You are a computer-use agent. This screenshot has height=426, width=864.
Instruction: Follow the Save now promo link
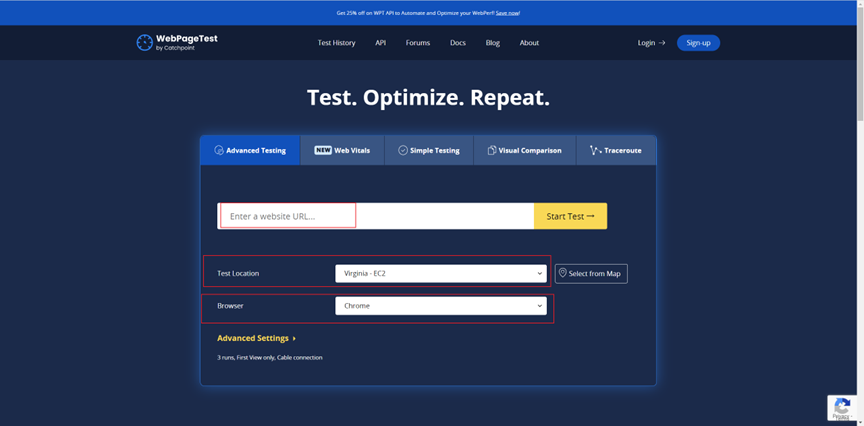pos(507,13)
